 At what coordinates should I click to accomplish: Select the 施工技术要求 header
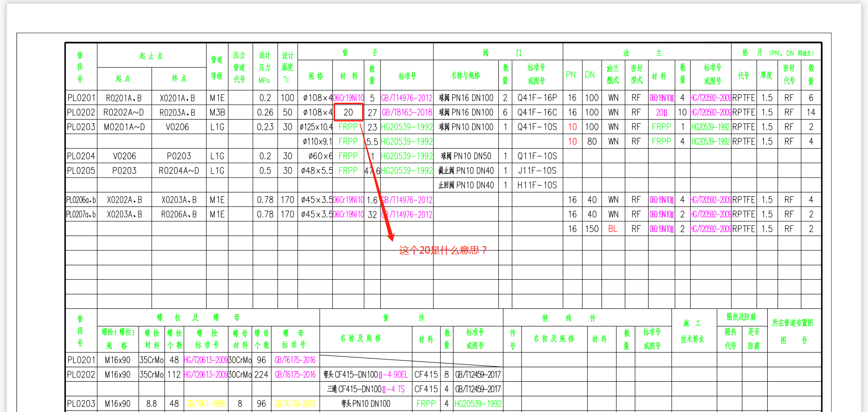[693, 331]
